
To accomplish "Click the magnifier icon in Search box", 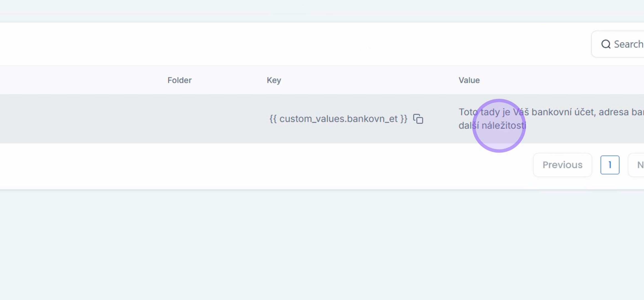I will tap(606, 44).
